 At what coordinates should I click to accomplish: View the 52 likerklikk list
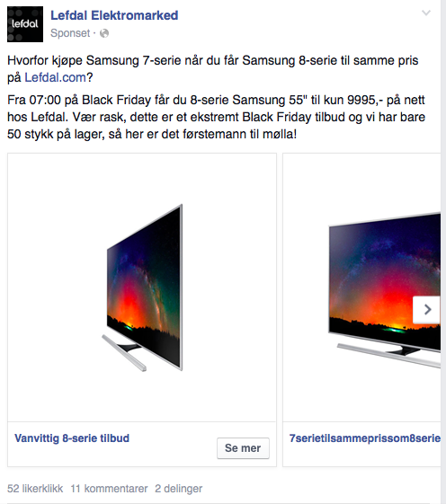pyautogui.click(x=35, y=489)
